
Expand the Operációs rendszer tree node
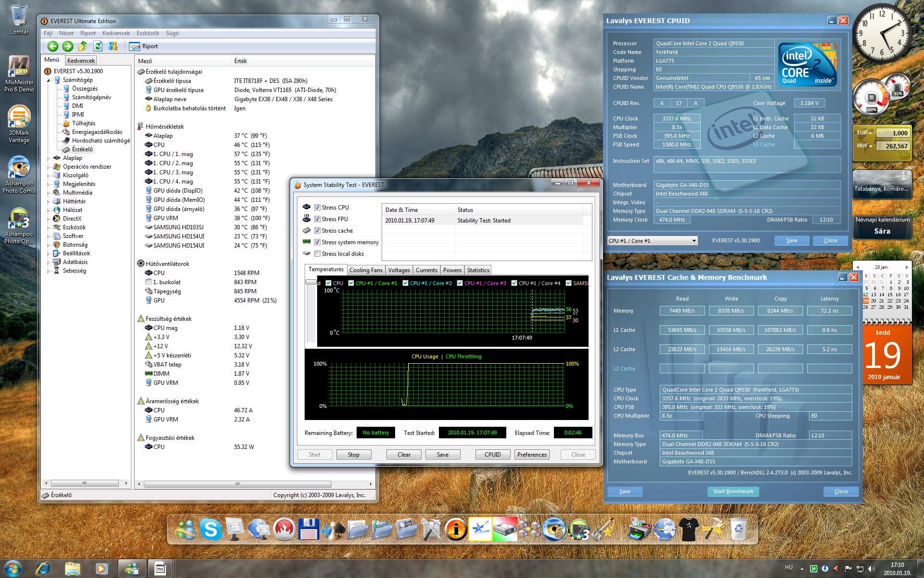48,167
